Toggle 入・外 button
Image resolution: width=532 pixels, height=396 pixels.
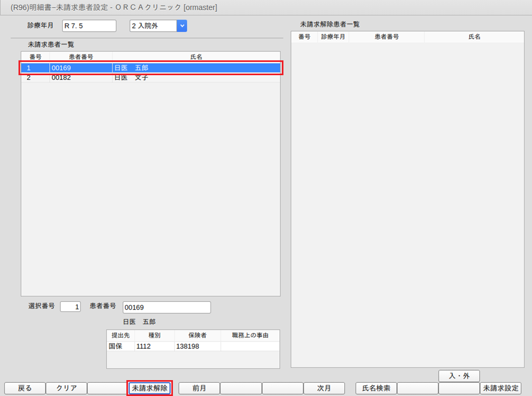[x=458, y=376]
